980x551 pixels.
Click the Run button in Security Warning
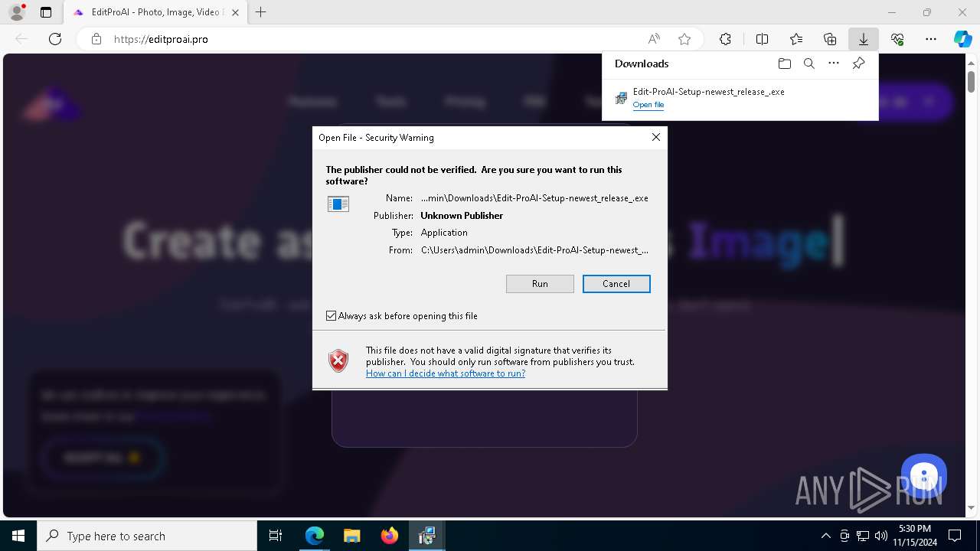tap(540, 284)
